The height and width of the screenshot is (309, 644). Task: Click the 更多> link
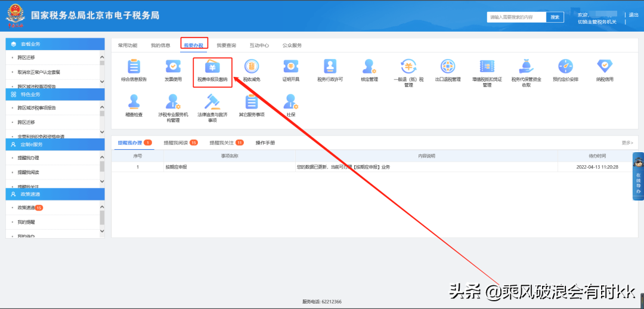click(627, 143)
